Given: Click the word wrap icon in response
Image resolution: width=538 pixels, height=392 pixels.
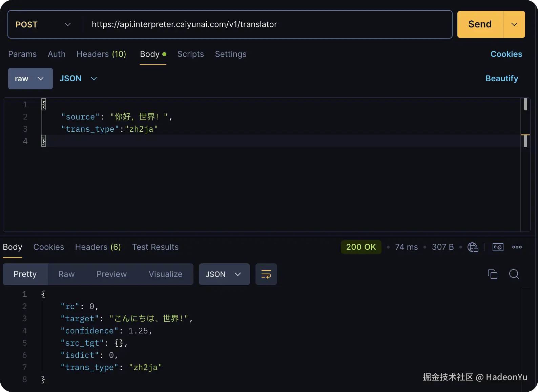Looking at the screenshot, I should point(266,274).
